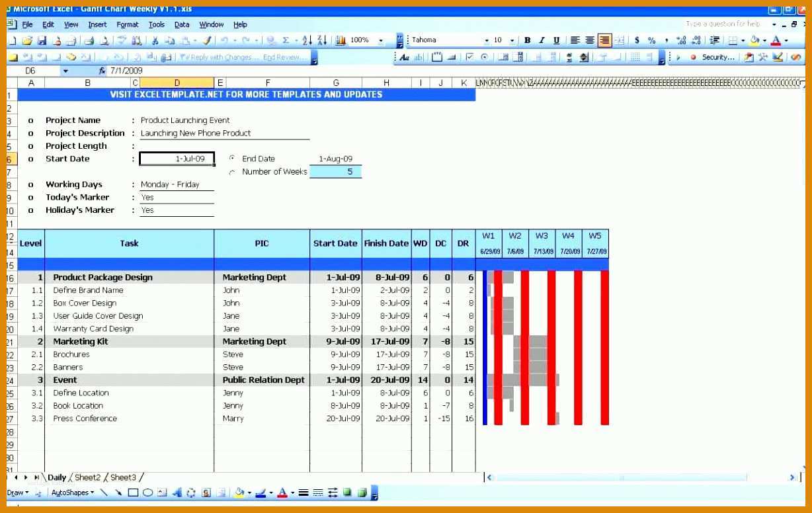Insert WordArt from the Drawing toolbar
The height and width of the screenshot is (513, 812).
[177, 493]
